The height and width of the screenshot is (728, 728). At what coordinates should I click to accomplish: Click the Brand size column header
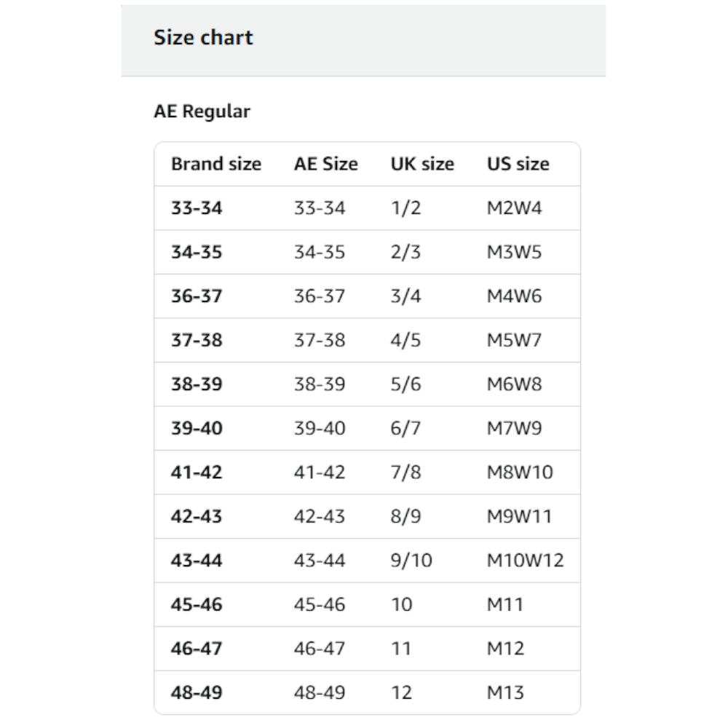[x=216, y=164]
